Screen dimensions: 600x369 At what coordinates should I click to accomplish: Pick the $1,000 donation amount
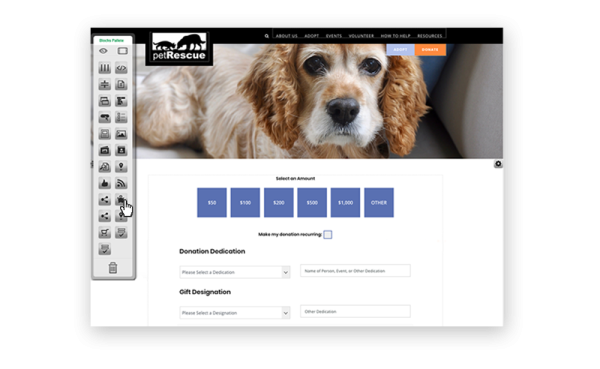pyautogui.click(x=345, y=202)
